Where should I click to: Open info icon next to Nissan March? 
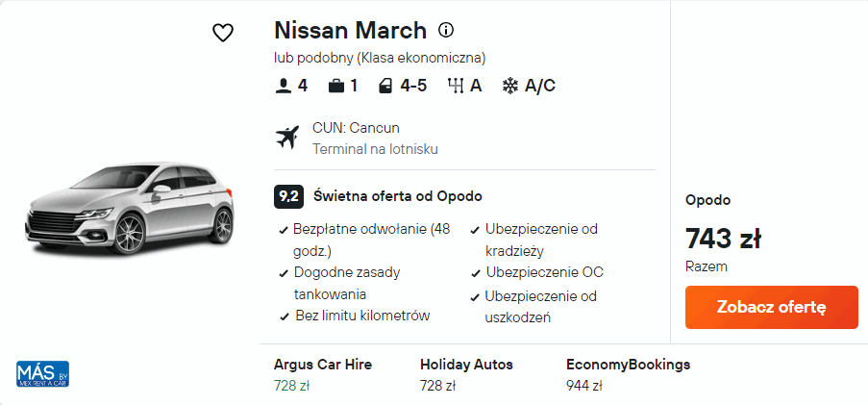coord(446,30)
